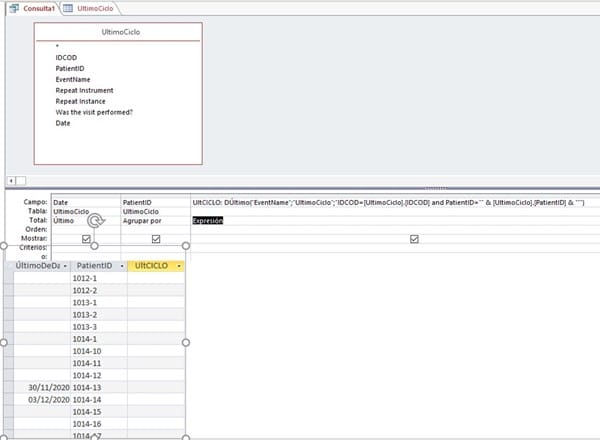The height and width of the screenshot is (440, 600).
Task: Toggle Mostrar checkbox for PatientID column
Action: [156, 239]
